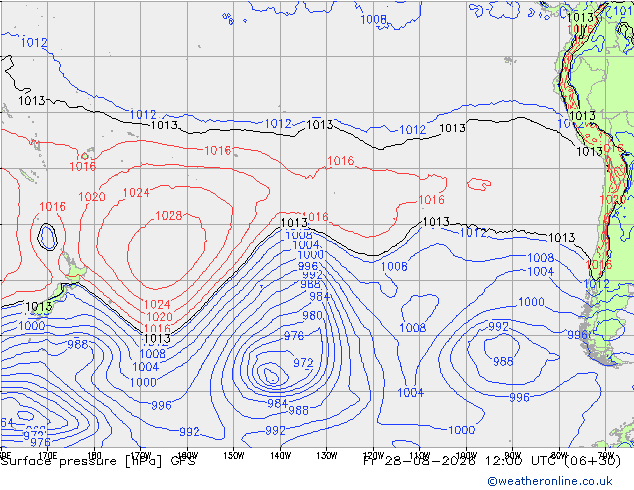The height and width of the screenshot is (490, 634).
Task: Click the 1028 high-pressure center label
Action: [x=169, y=215]
